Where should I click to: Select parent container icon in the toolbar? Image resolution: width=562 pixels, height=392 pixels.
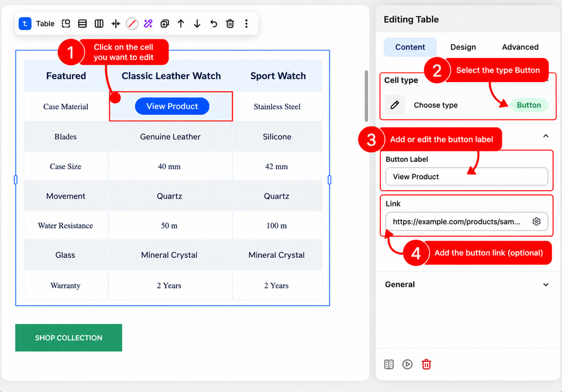(x=66, y=24)
